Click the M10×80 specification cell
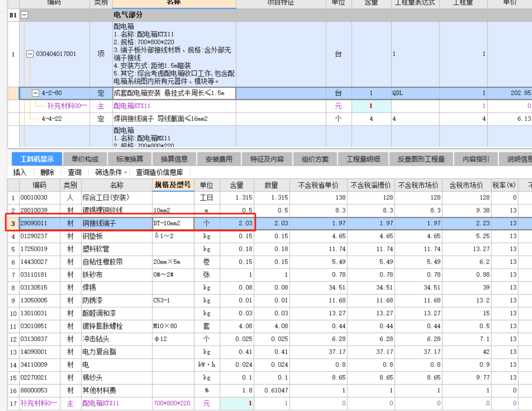532x411 pixels. (173, 326)
